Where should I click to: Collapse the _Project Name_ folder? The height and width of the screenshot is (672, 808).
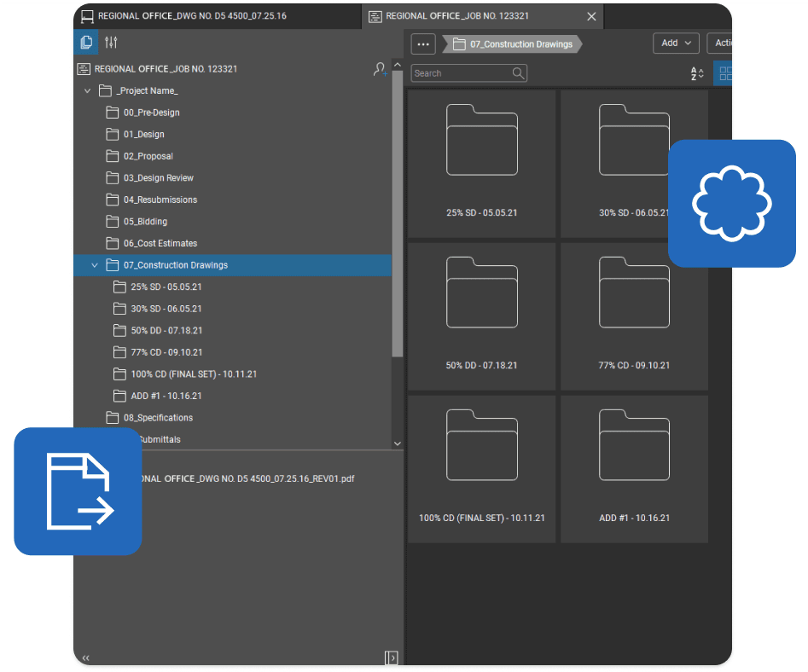pos(88,90)
